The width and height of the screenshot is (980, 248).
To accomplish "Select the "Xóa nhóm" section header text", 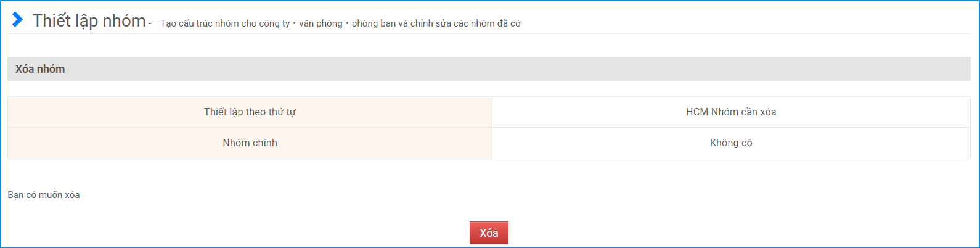I will (40, 69).
